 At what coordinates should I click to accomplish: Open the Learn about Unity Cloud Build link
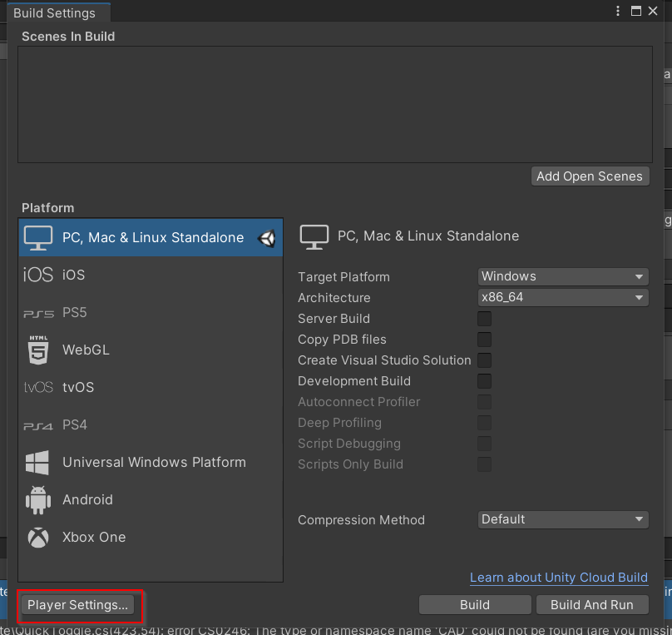click(559, 578)
